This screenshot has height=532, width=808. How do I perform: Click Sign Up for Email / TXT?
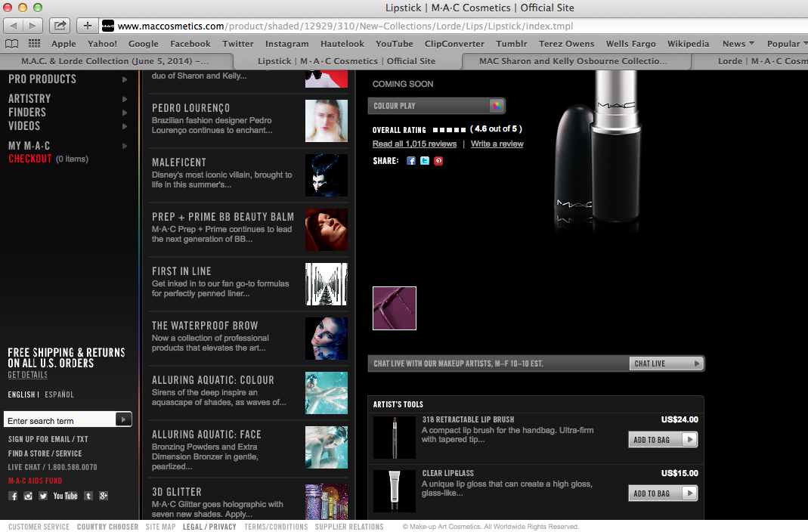pyautogui.click(x=48, y=439)
